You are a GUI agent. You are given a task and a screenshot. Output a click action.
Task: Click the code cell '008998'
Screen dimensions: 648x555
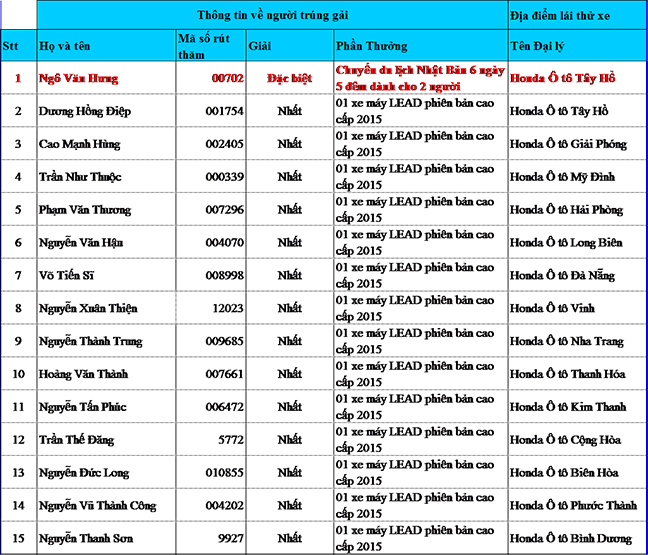coord(211,275)
